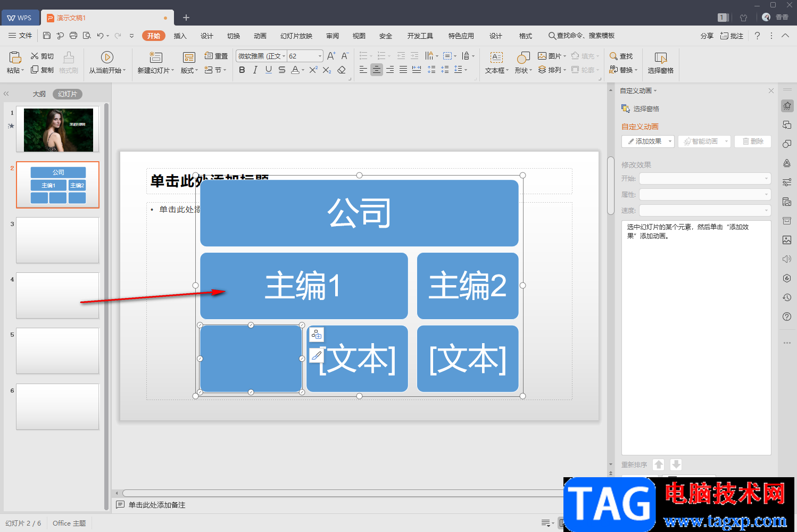Image resolution: width=797 pixels, height=532 pixels.
Task: Clear formatting with the eraser icon
Action: (342, 70)
